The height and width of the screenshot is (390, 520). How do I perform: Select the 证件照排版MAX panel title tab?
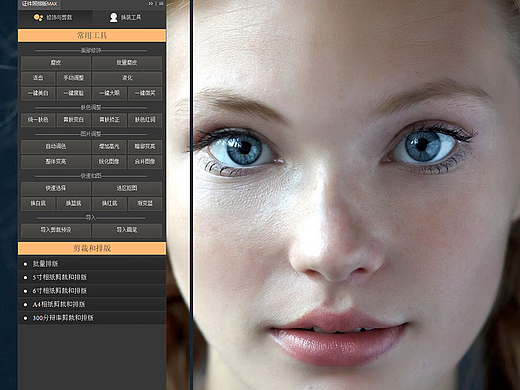[x=39, y=4]
